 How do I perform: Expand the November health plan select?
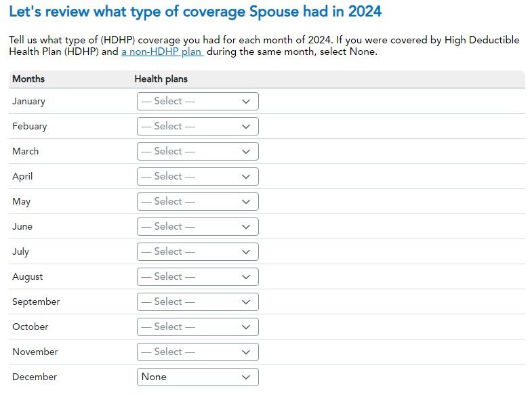pos(197,352)
